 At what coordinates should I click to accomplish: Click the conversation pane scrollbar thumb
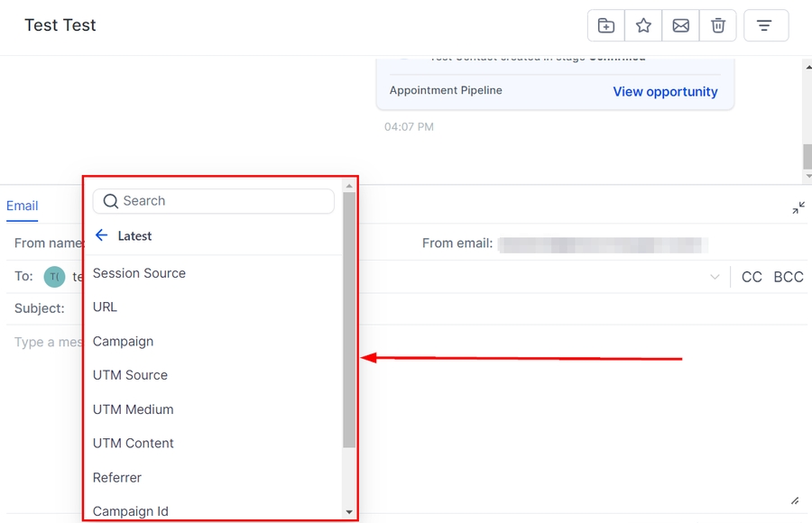[807, 156]
